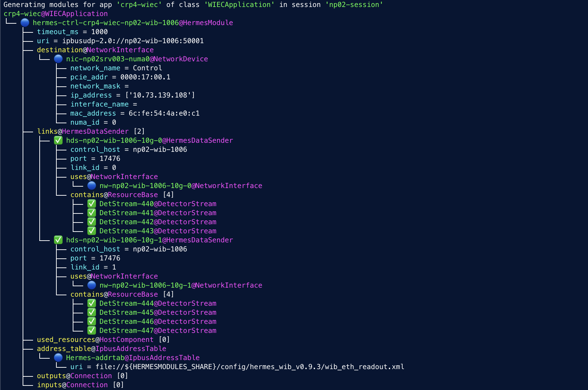Click Hermes-addrtab@IpbusAddressTable name
The image size is (588, 390).
(x=133, y=358)
